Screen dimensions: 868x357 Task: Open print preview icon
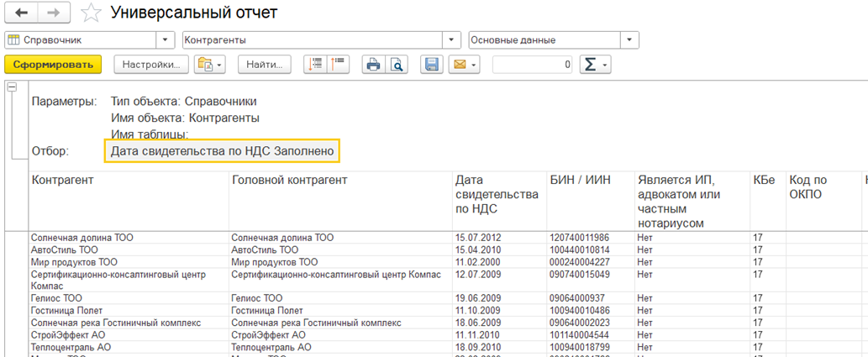[396, 65]
